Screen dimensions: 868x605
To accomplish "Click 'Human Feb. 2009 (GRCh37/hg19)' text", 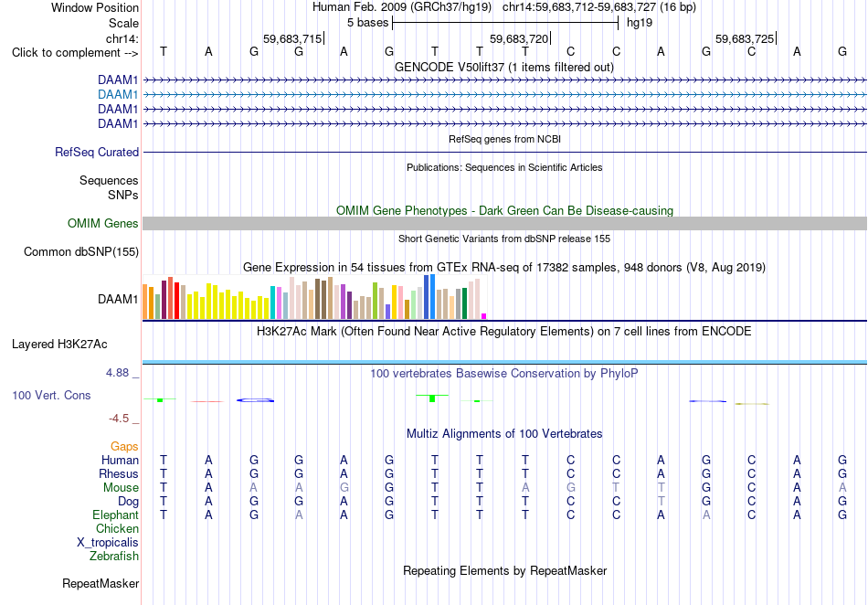I will 402,7.
